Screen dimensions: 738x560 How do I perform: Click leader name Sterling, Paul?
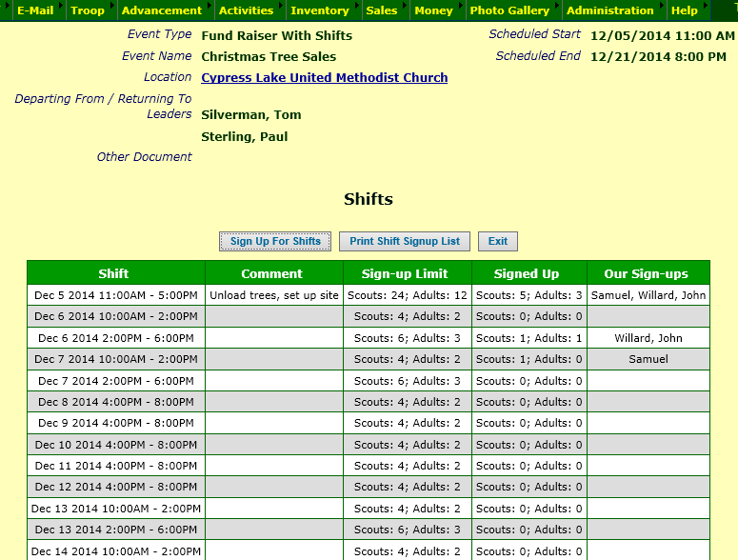click(245, 136)
